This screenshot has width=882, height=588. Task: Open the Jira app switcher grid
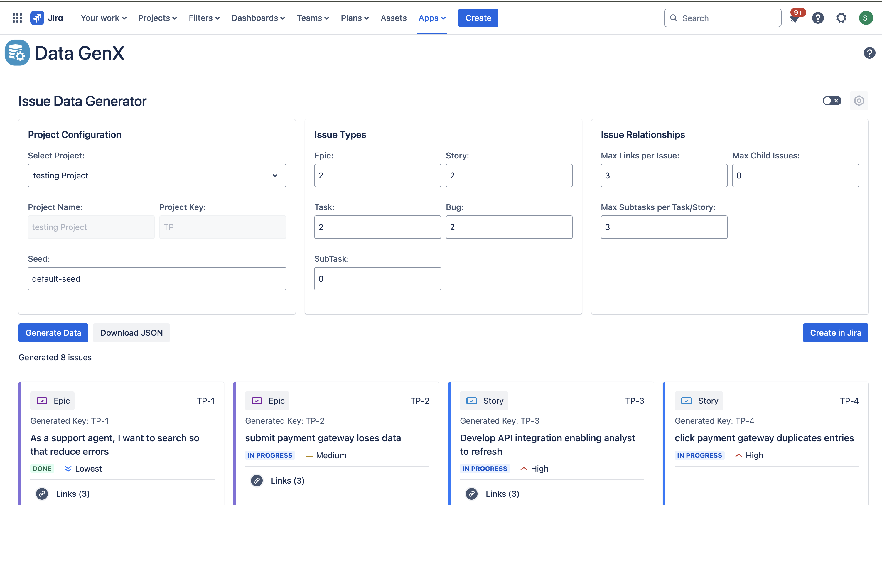coord(17,18)
